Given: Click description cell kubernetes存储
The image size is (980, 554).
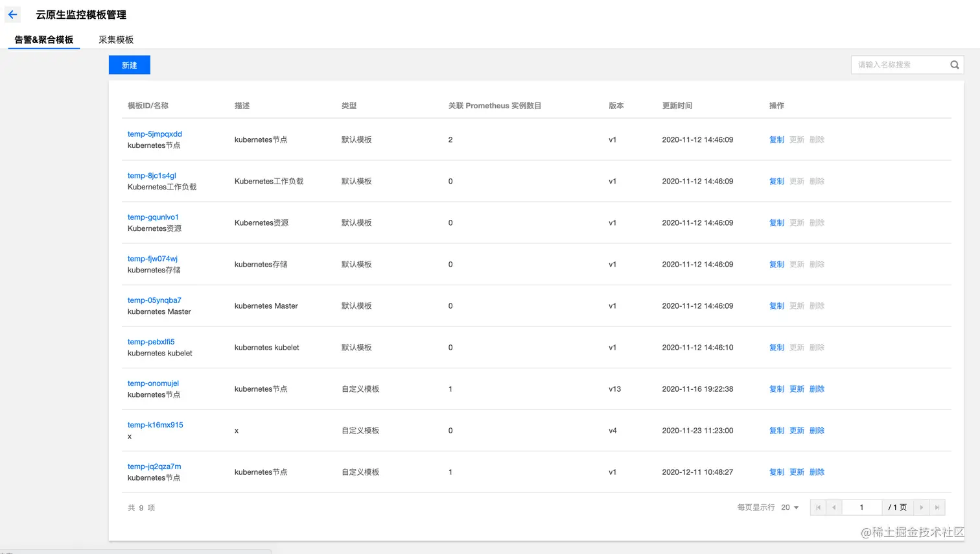Looking at the screenshot, I should [x=261, y=264].
